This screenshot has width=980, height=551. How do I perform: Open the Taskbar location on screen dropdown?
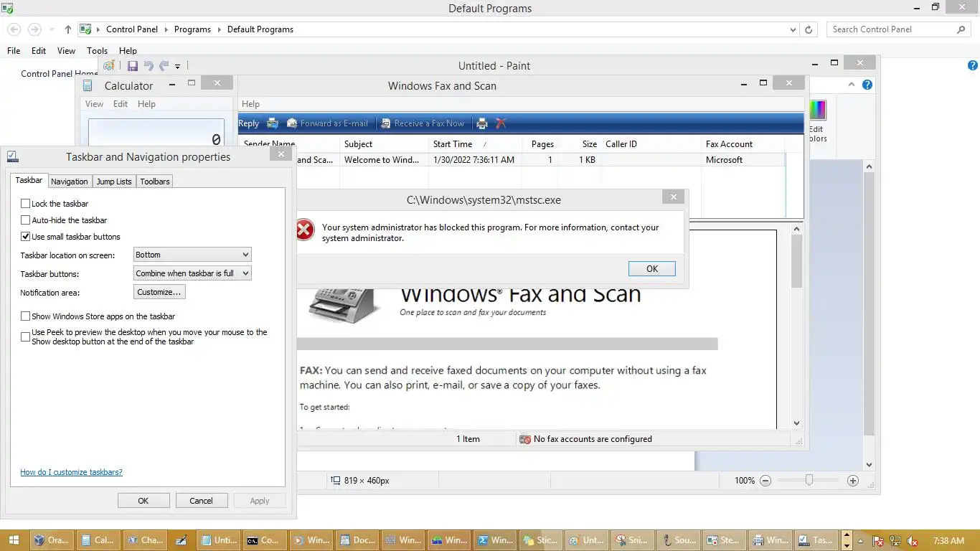coord(192,255)
